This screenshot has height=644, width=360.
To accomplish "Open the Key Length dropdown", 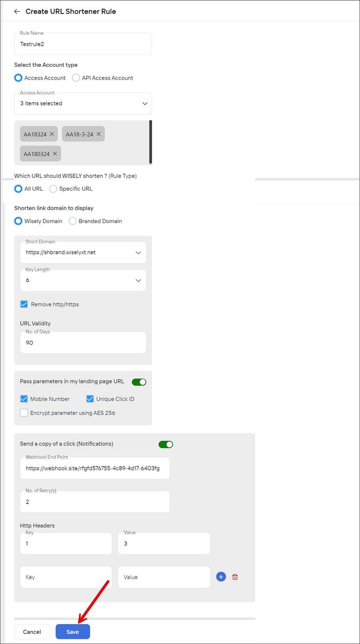I will tap(83, 280).
